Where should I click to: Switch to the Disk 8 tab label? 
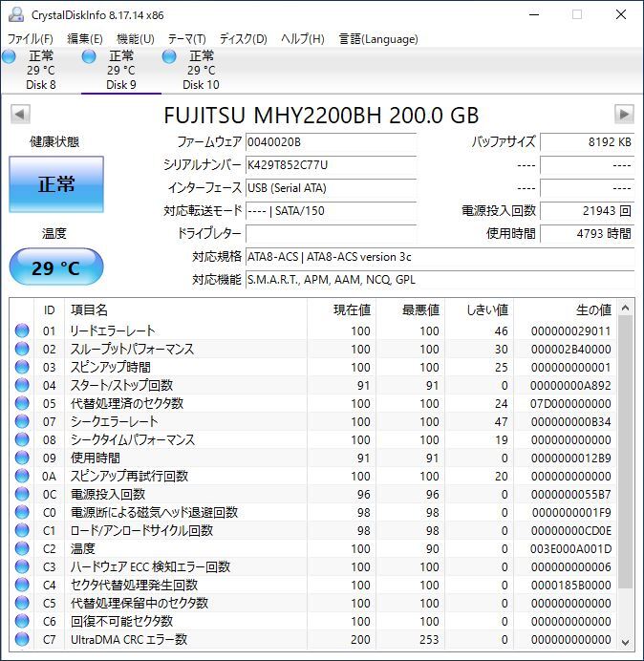[x=41, y=85]
